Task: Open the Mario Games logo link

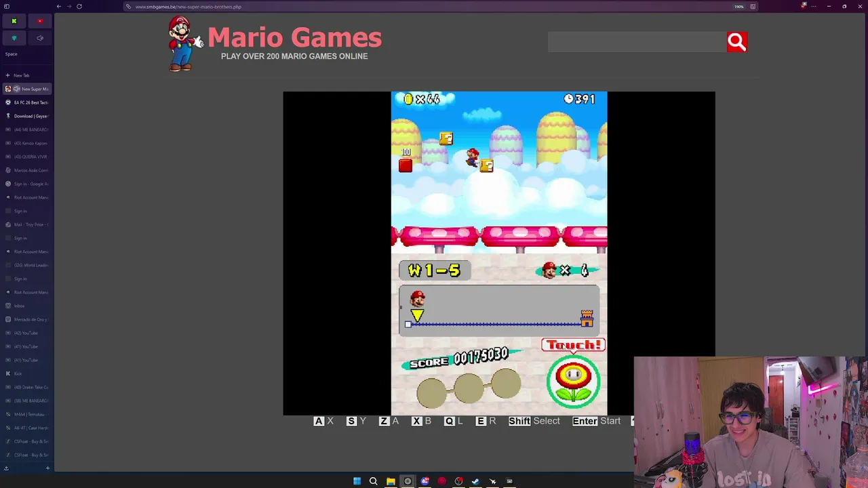Action: (294, 38)
